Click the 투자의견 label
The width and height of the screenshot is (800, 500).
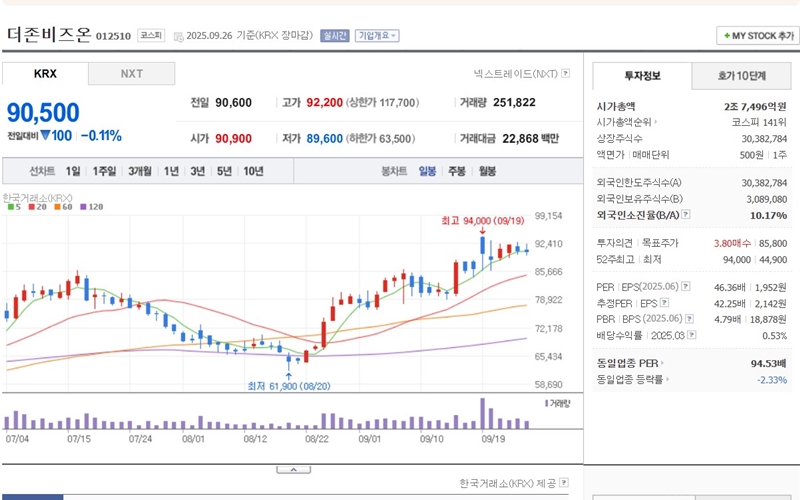tap(614, 243)
